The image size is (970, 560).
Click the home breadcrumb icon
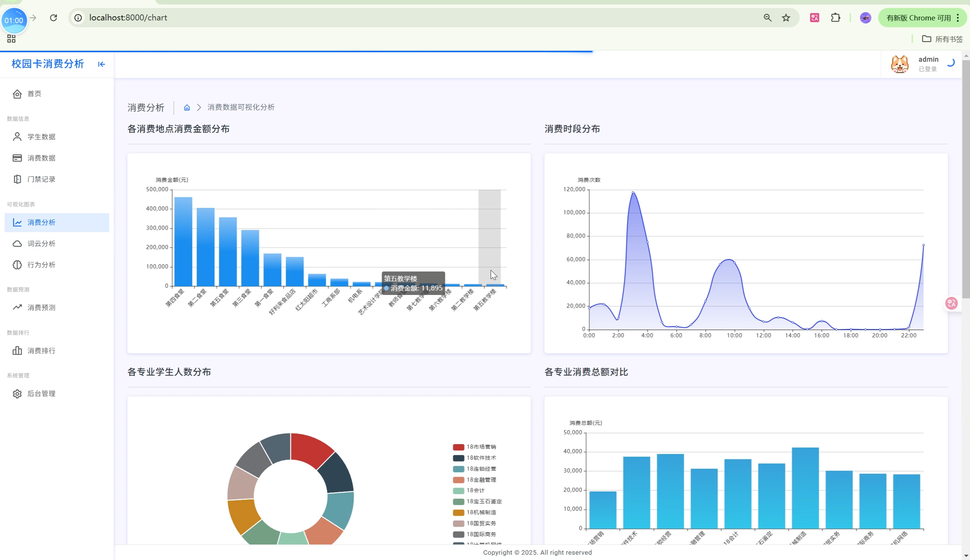(187, 107)
